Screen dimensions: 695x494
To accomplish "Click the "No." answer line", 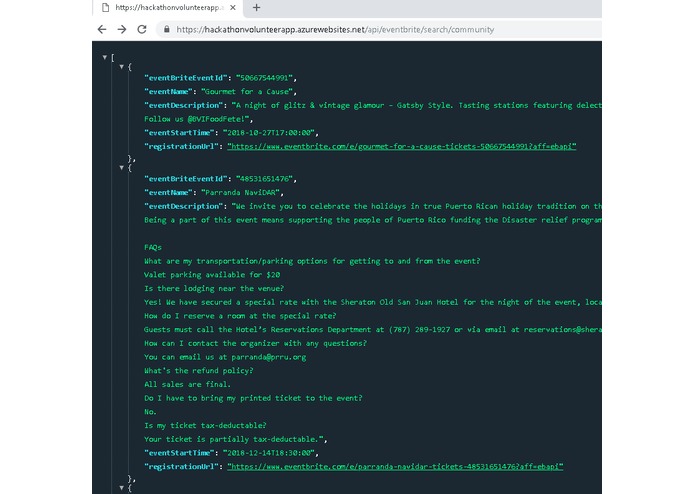I will [x=150, y=412].
